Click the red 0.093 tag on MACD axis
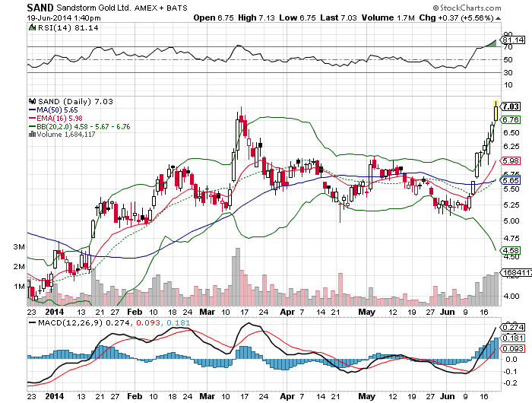Viewport: 532px width, 403px height. pyautogui.click(x=513, y=349)
